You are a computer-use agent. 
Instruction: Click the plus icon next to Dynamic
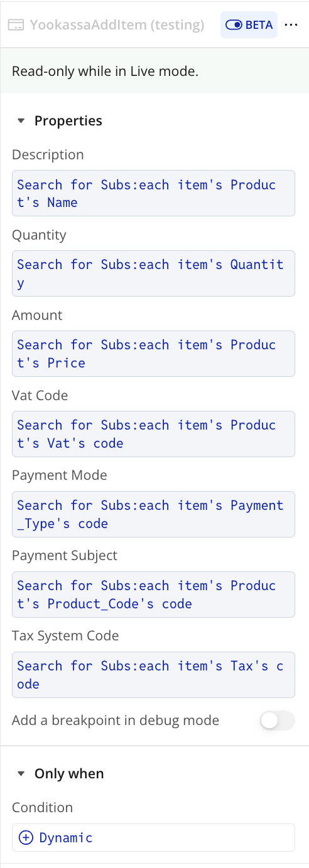click(26, 838)
